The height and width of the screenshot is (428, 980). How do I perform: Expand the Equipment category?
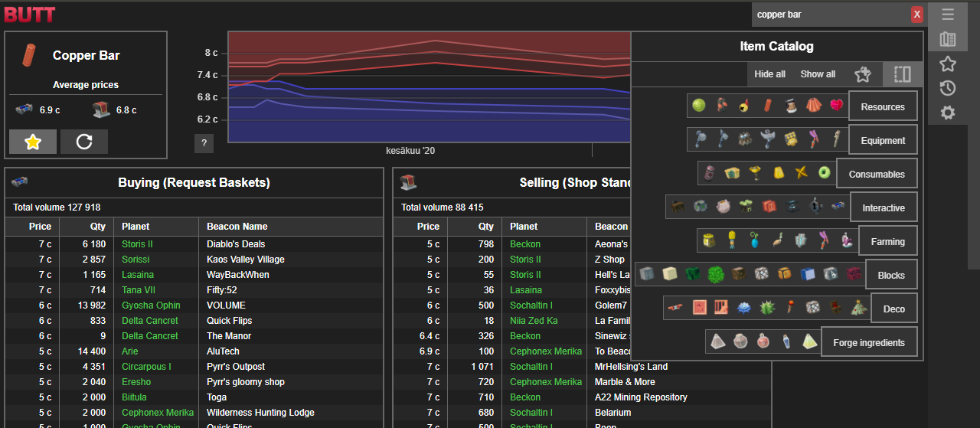(883, 141)
